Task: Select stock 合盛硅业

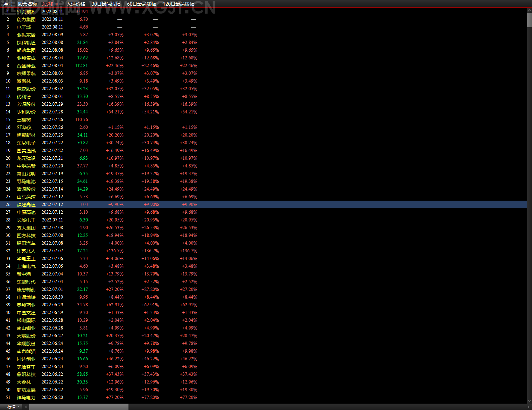Action: pos(26,66)
